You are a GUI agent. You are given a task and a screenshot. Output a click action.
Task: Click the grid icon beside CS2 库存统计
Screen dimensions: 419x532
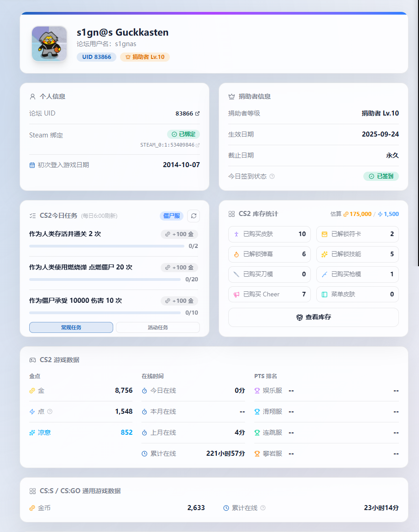click(231, 214)
